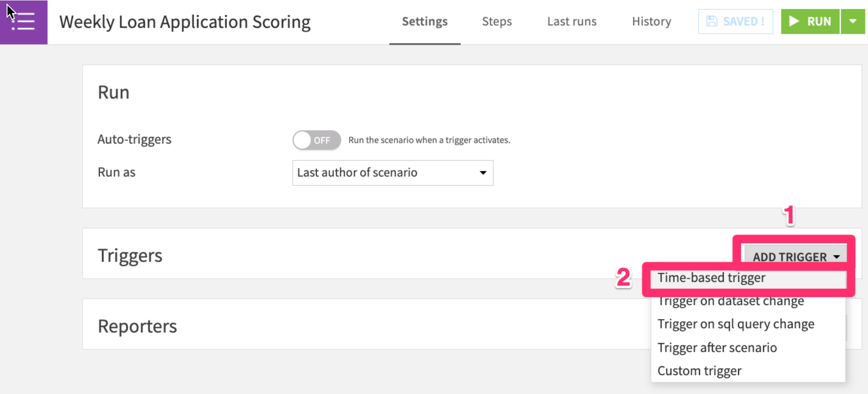Switch to the Settings tab
This screenshot has width=868, height=394.
pos(424,21)
